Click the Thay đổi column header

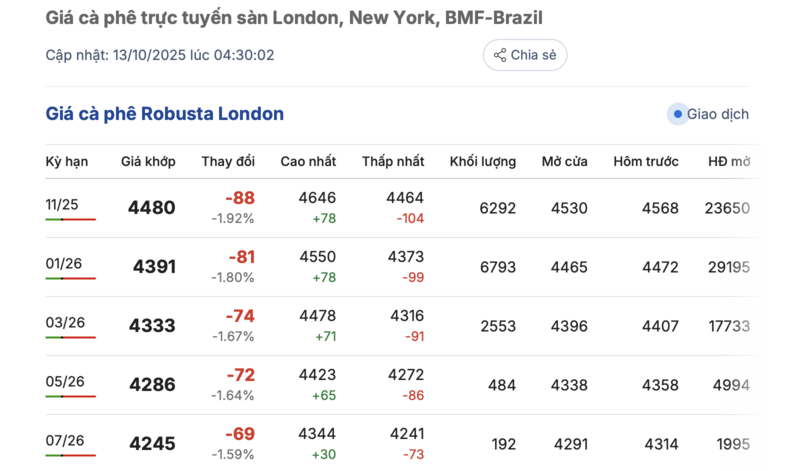pyautogui.click(x=228, y=161)
